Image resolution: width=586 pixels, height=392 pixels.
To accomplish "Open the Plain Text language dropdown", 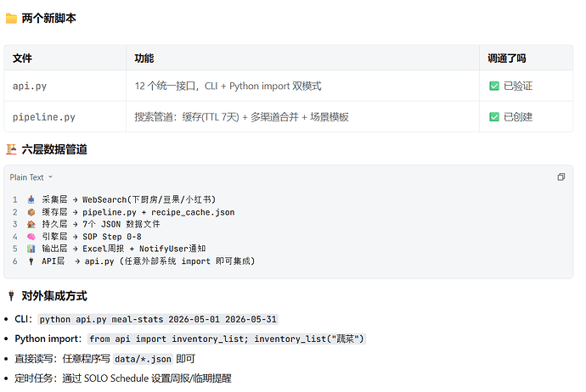I will coord(31,177).
